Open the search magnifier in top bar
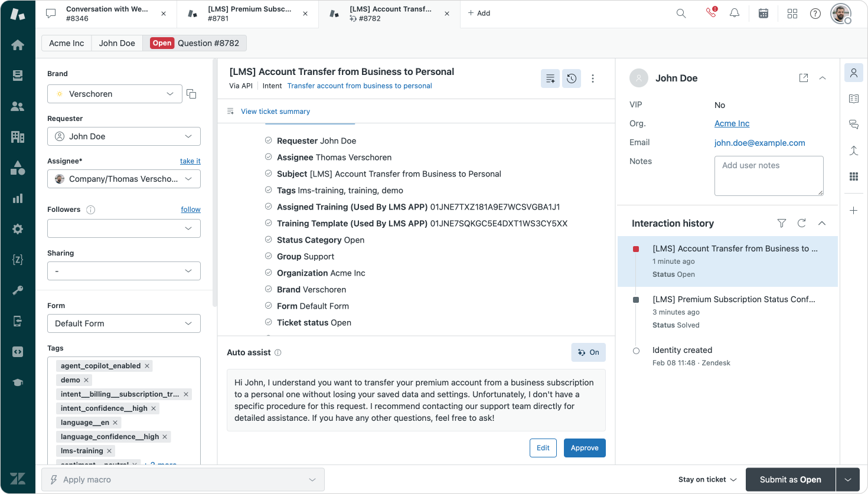Screen dimensions: 868x494 point(681,13)
